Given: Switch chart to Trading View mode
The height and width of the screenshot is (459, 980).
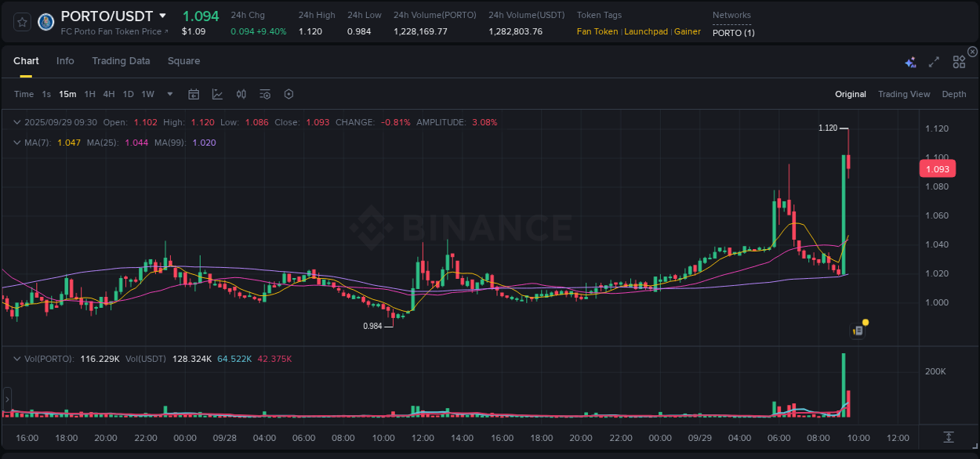Looking at the screenshot, I should coord(904,94).
